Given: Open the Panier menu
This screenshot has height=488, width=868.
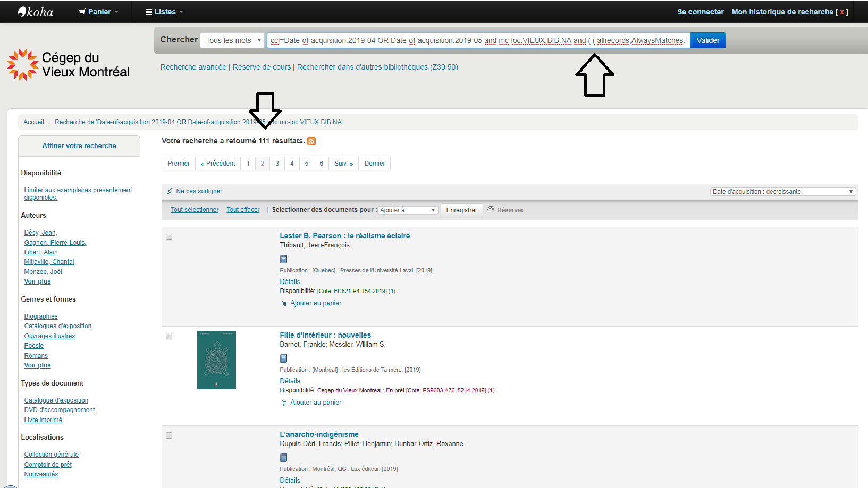Looking at the screenshot, I should click(x=99, y=12).
